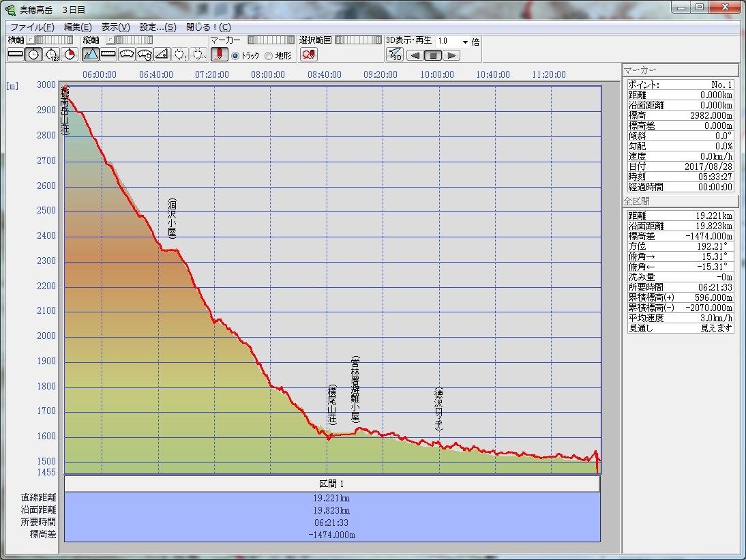Image resolution: width=746 pixels, height=560 pixels.
Task: Click the time value 05:33:27
Action: click(715, 177)
